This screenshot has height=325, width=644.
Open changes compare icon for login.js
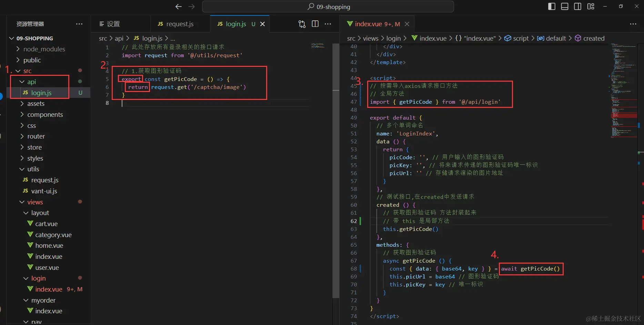[x=302, y=24]
